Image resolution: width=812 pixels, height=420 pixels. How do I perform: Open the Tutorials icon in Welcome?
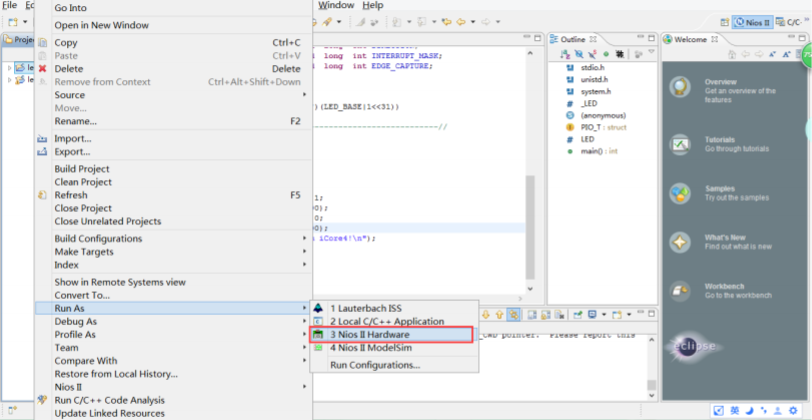680,144
